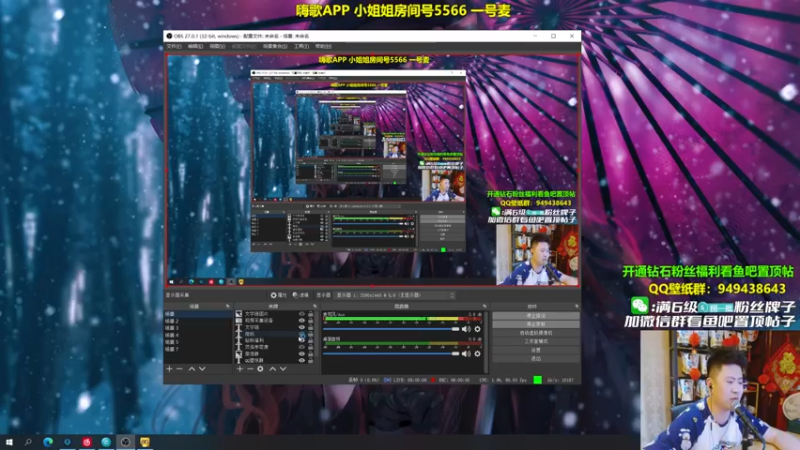Toggle visibility of the topmost source

[x=302, y=314]
